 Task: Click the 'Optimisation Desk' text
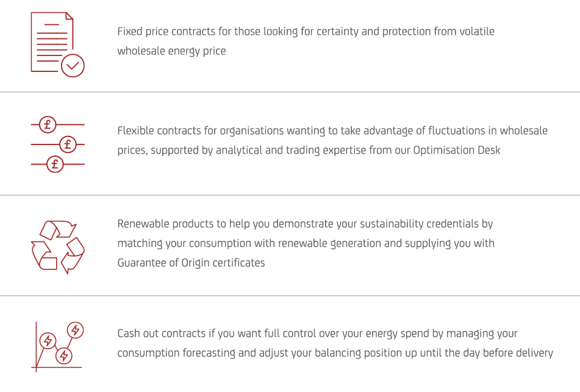[x=456, y=150]
